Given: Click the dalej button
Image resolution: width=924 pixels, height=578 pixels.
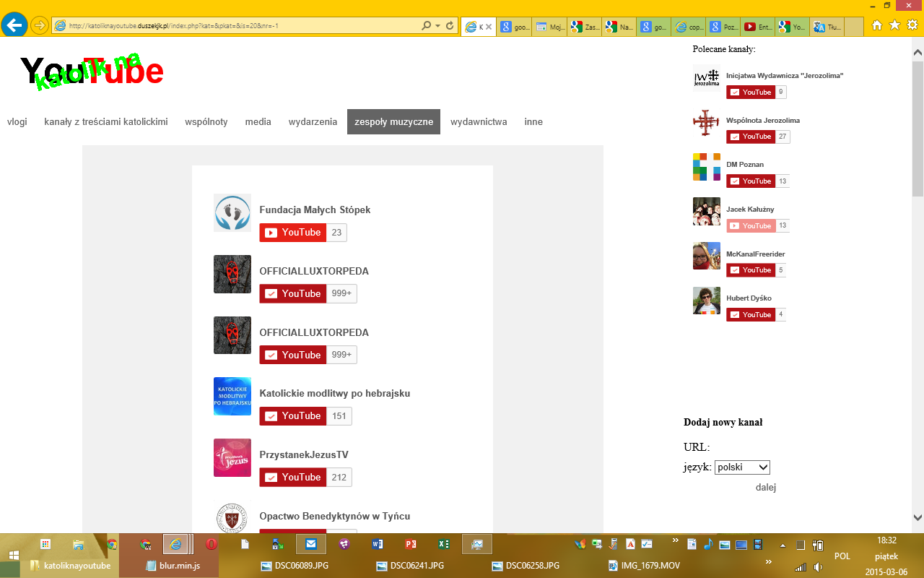Looking at the screenshot, I should pos(766,488).
